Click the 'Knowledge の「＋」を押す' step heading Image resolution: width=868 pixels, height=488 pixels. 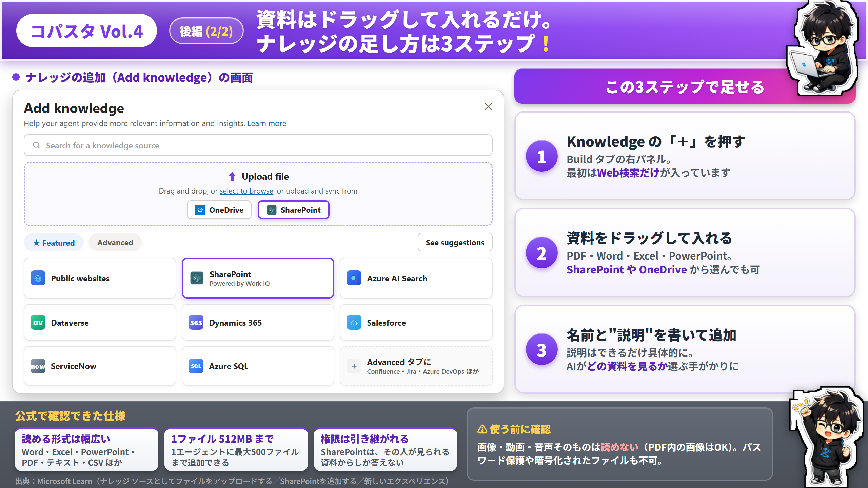tap(656, 141)
